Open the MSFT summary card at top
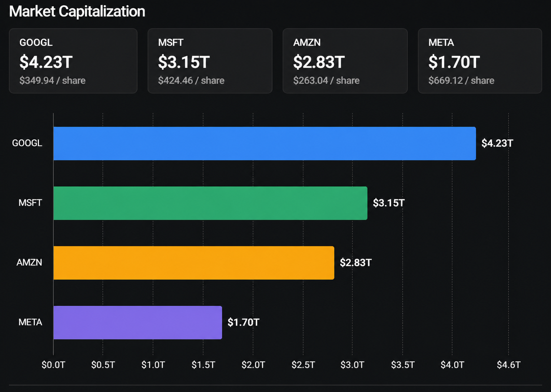The image size is (551, 392). (x=210, y=61)
